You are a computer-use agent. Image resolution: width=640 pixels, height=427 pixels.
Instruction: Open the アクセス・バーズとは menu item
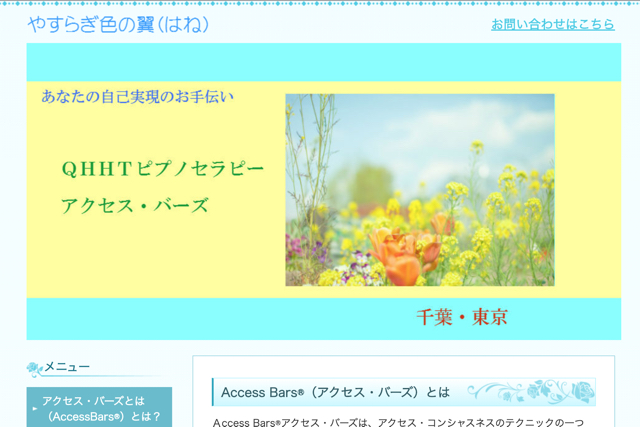(99, 407)
